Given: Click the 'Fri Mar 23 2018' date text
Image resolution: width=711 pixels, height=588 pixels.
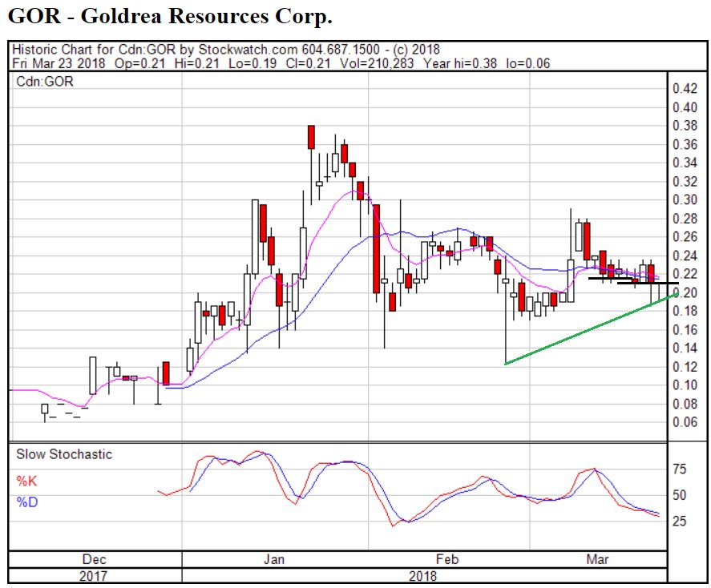Looking at the screenshot, I should [x=59, y=63].
